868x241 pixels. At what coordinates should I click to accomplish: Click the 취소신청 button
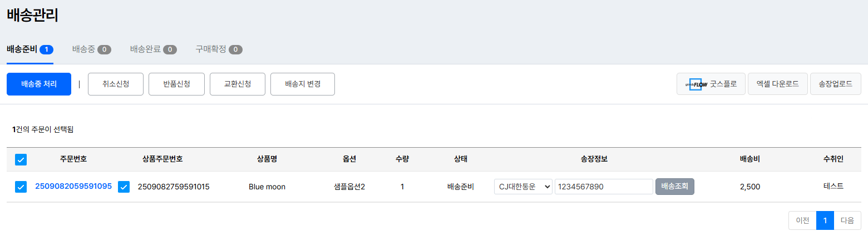click(x=116, y=84)
